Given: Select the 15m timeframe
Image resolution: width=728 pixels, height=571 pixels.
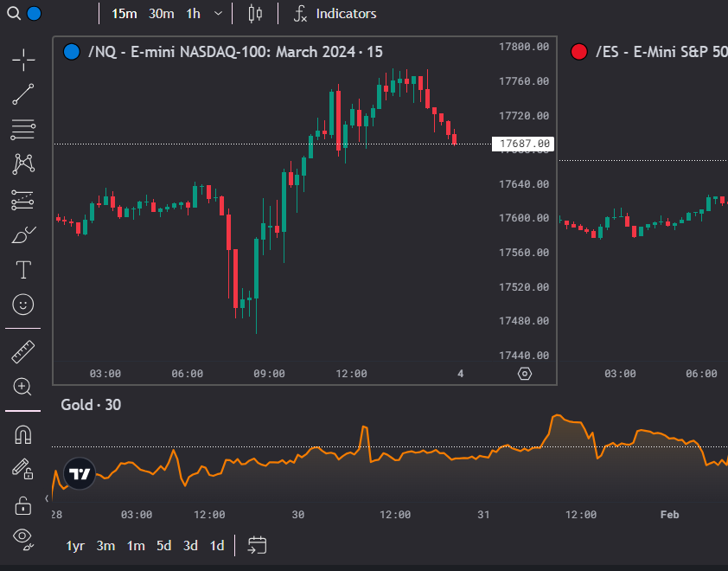Looking at the screenshot, I should (x=124, y=14).
